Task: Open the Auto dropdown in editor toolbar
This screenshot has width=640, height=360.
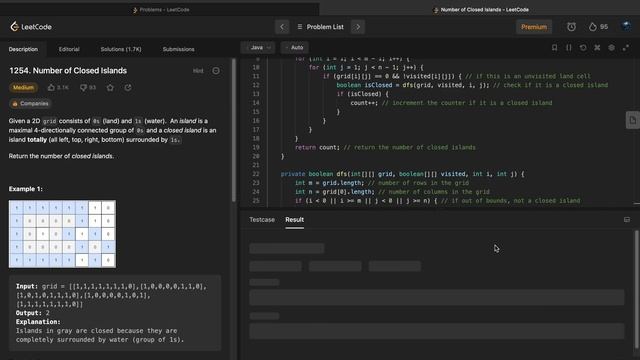Action: click(x=295, y=48)
